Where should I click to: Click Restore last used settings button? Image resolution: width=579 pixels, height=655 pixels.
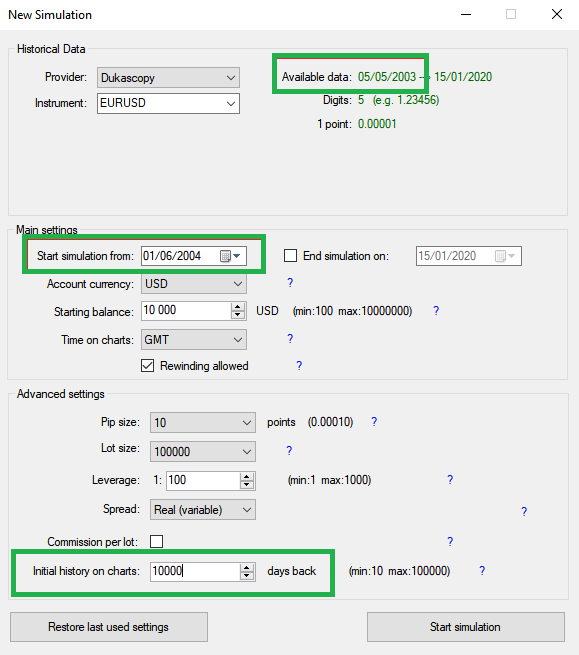[109, 627]
